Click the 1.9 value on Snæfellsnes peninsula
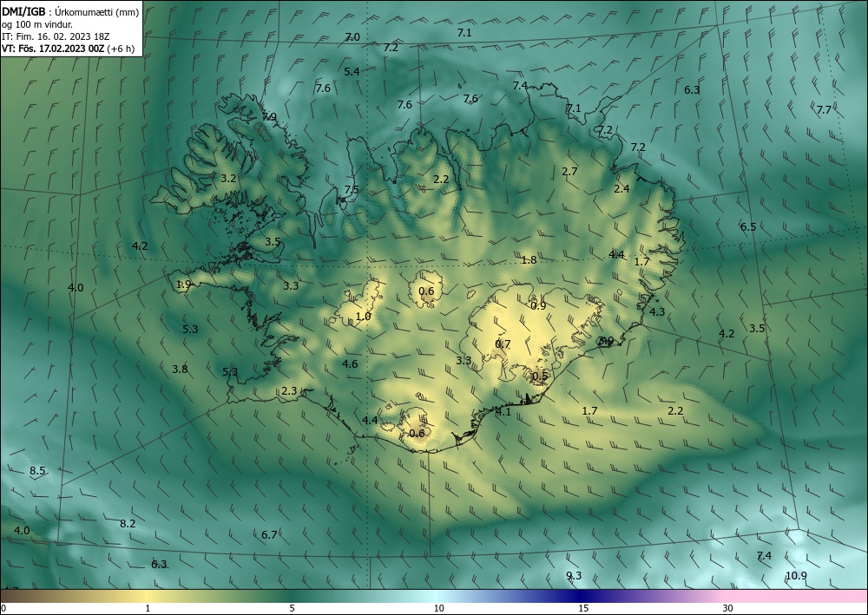Viewport: 868px width, 615px height. 184,285
